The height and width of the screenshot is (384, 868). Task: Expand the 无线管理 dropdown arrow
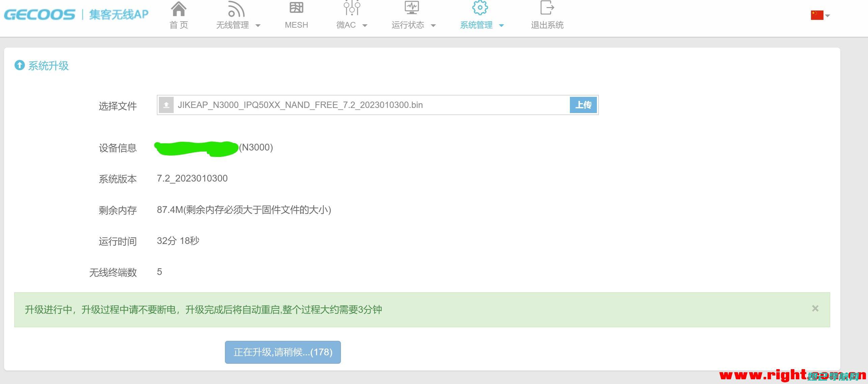pos(258,25)
